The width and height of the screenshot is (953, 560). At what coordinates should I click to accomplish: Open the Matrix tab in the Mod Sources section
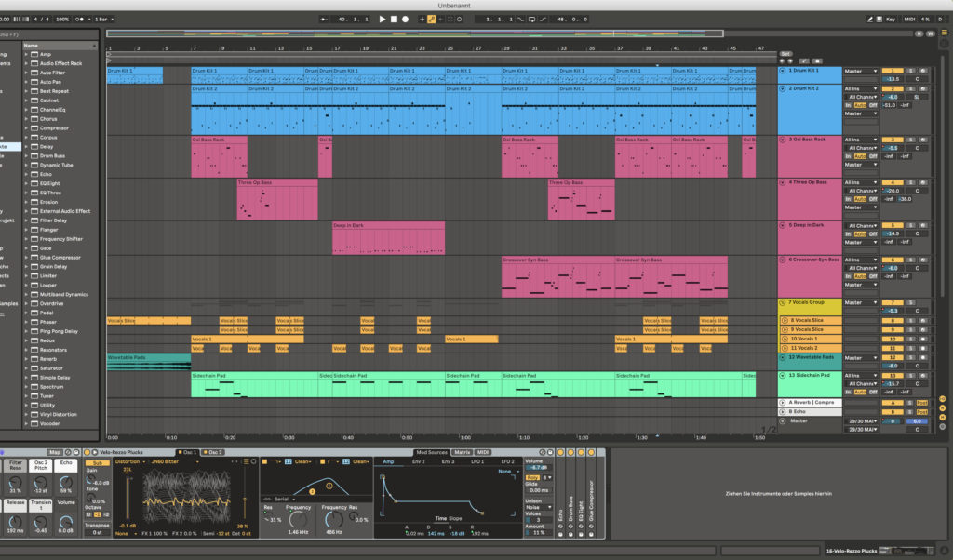coord(463,451)
